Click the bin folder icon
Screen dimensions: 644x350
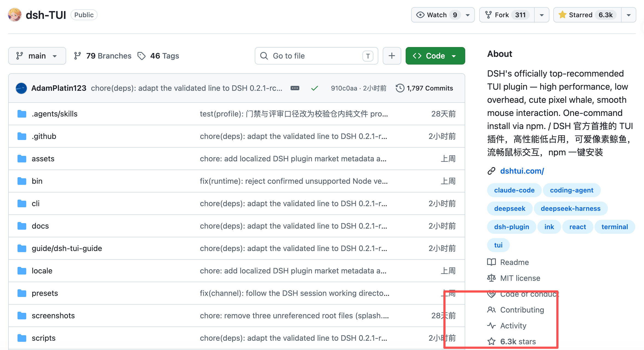tap(22, 181)
